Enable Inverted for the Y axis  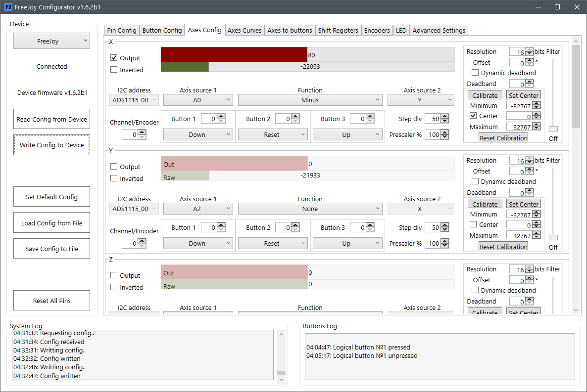click(x=114, y=178)
